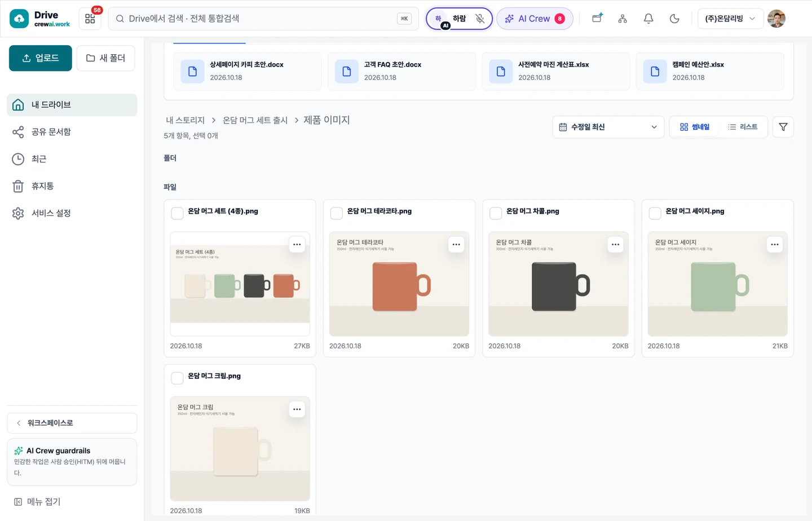Image resolution: width=812 pixels, height=521 pixels.
Task: Open 휴지통 trash in sidebar
Action: coord(72,186)
